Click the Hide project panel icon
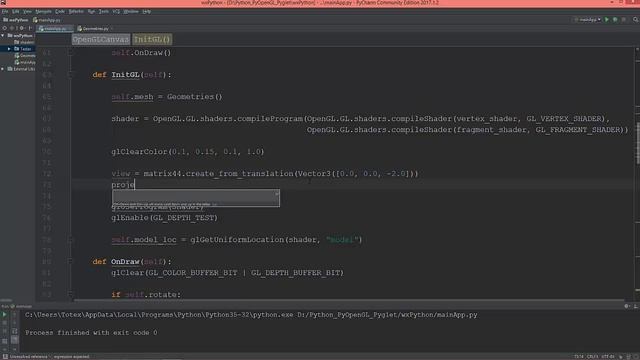 pyautogui.click(x=30, y=28)
